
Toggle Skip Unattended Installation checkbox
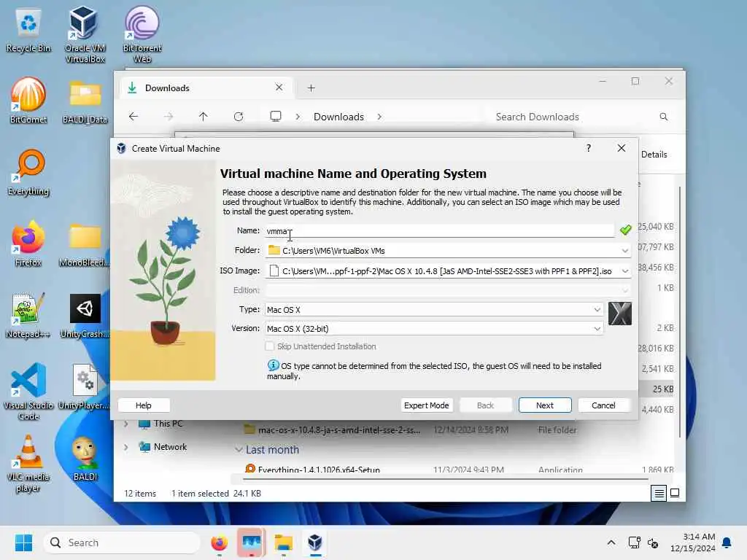coord(270,346)
